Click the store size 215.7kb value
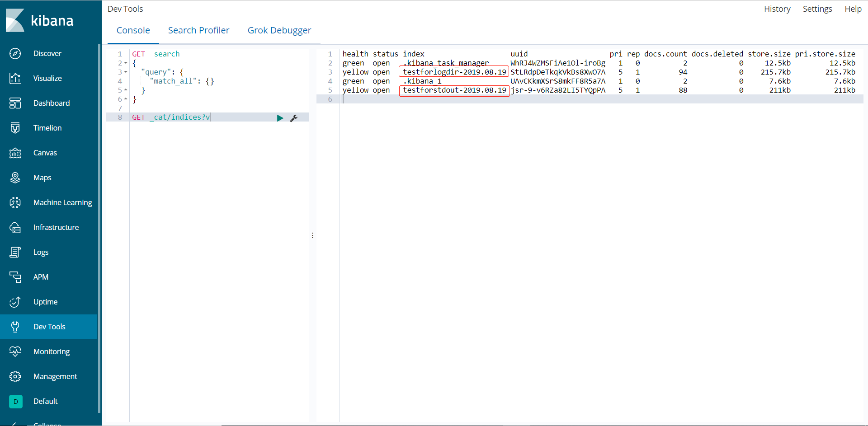The height and width of the screenshot is (426, 868). click(x=776, y=72)
